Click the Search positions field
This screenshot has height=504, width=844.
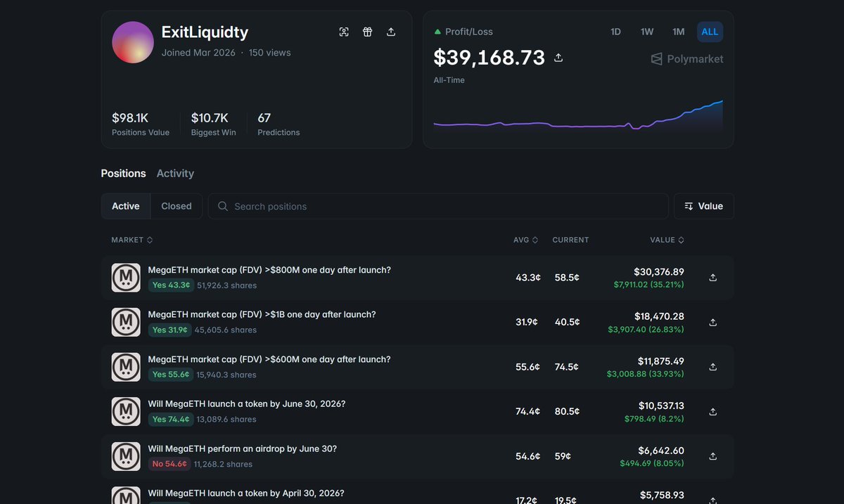(x=438, y=206)
